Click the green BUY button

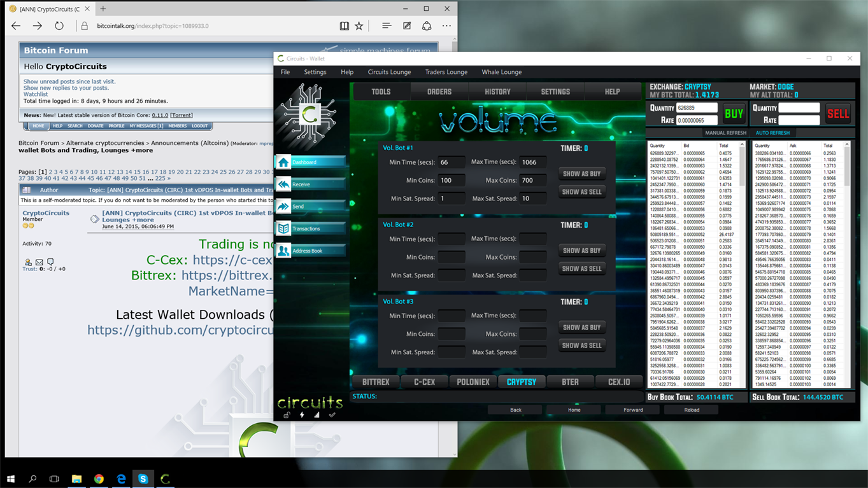(734, 114)
